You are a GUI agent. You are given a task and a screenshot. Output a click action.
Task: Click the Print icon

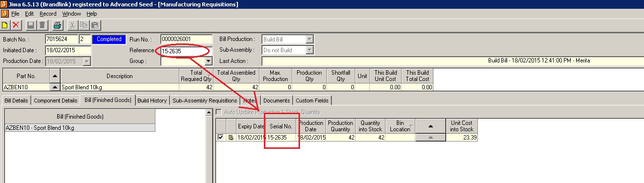tap(58, 25)
